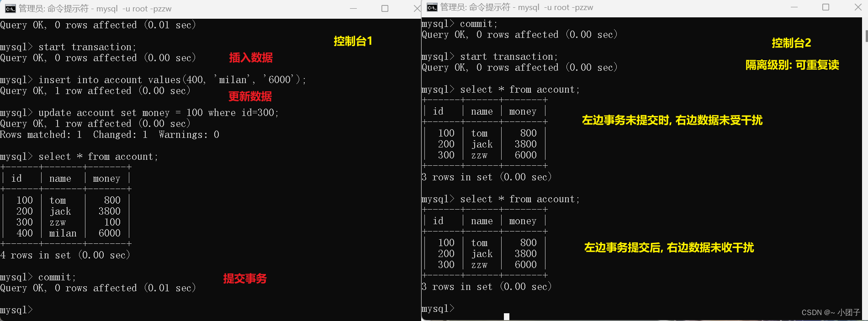Image resolution: width=868 pixels, height=321 pixels.
Task: Click the cmd icon in the left window title bar
Action: [10, 8]
